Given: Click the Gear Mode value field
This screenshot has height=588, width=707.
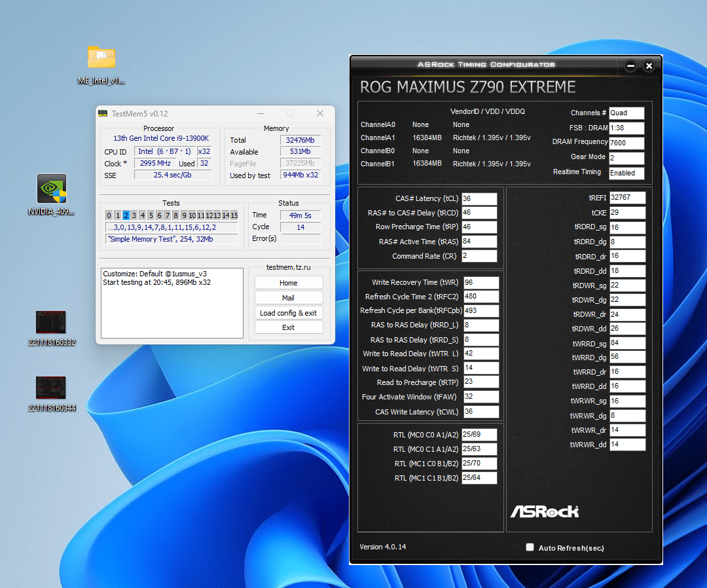Looking at the screenshot, I should 626,158.
